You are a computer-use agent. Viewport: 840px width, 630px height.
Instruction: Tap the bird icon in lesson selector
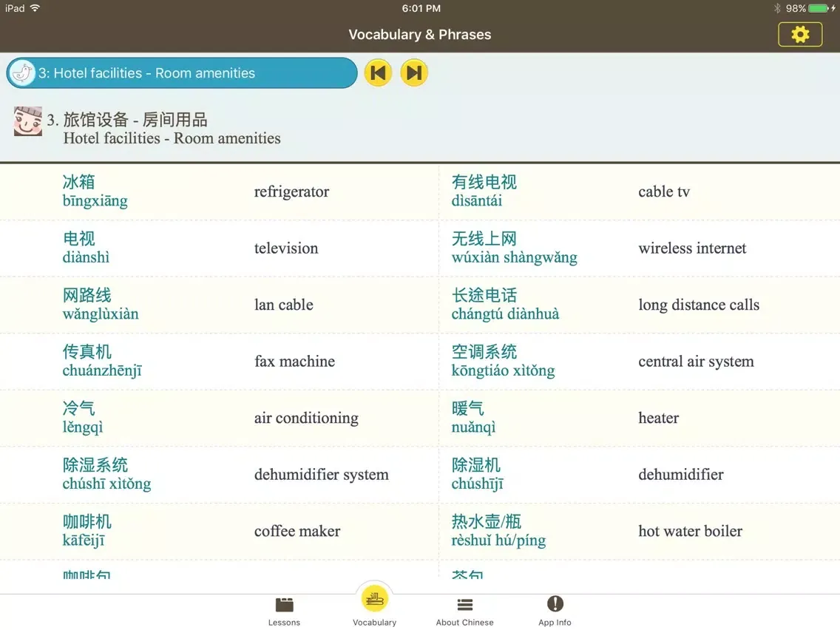(22, 73)
